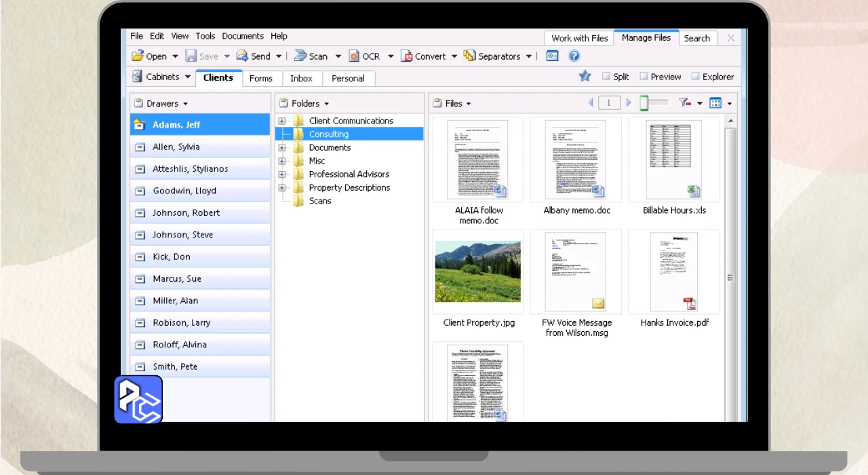Click the filter funnel icon in Files

pyautogui.click(x=684, y=103)
